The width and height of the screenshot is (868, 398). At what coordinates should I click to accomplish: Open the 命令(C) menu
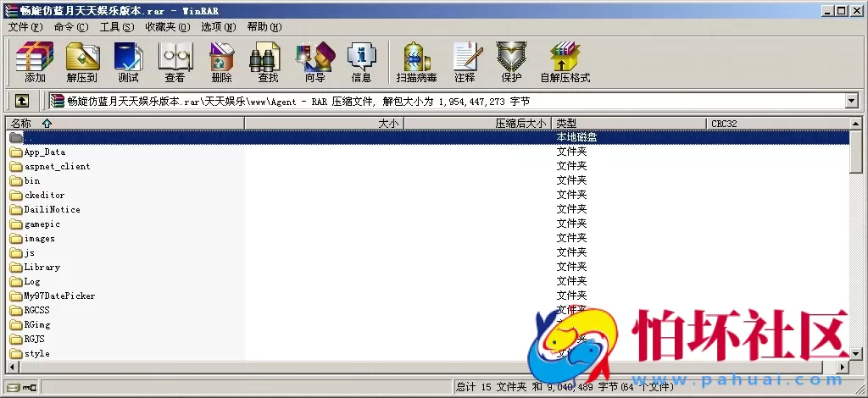click(x=71, y=27)
